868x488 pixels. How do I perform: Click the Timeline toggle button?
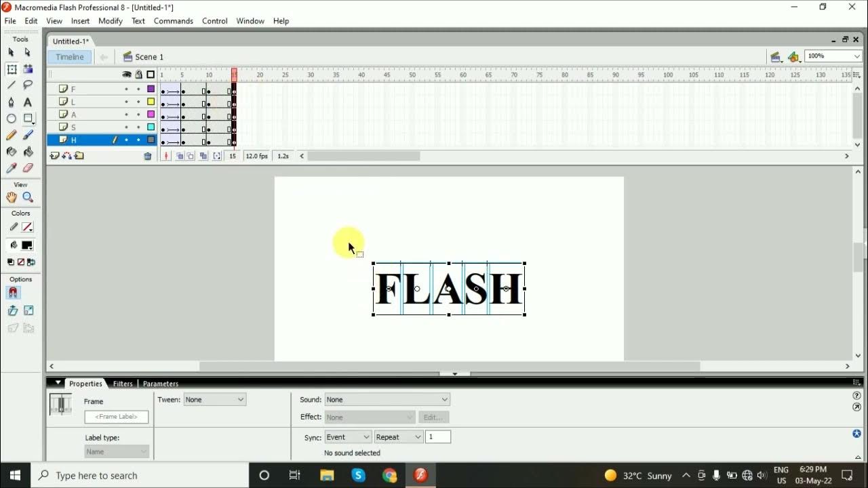(x=70, y=57)
